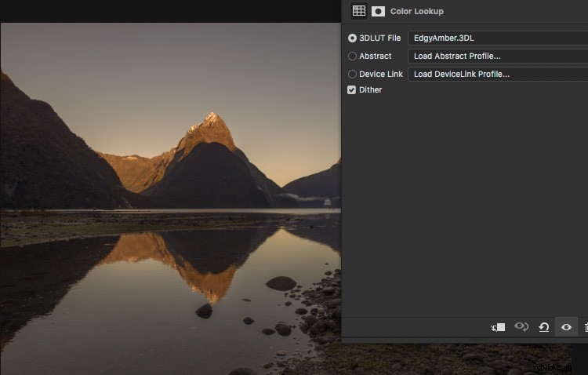Click the Color Lookup panel title
588x375 pixels.
416,11
